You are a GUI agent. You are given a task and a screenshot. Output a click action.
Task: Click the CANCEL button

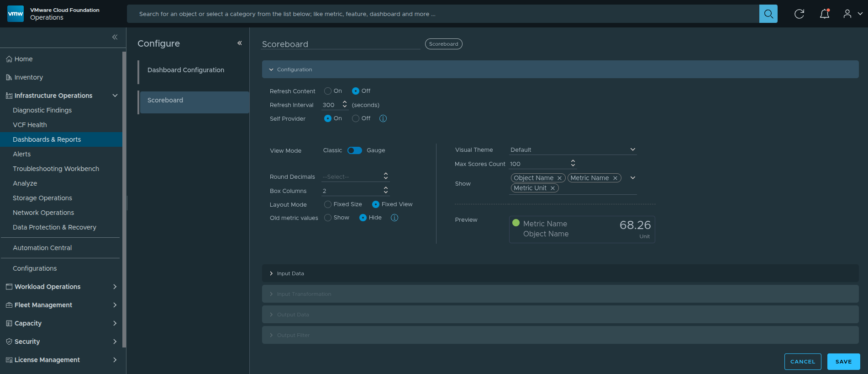coord(803,362)
